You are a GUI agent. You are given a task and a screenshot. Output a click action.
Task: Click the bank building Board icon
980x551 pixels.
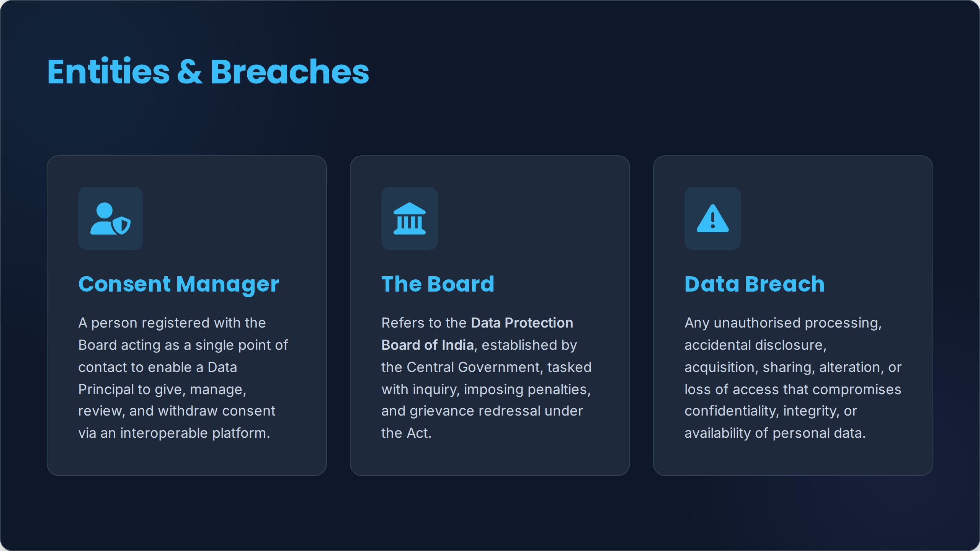[410, 218]
